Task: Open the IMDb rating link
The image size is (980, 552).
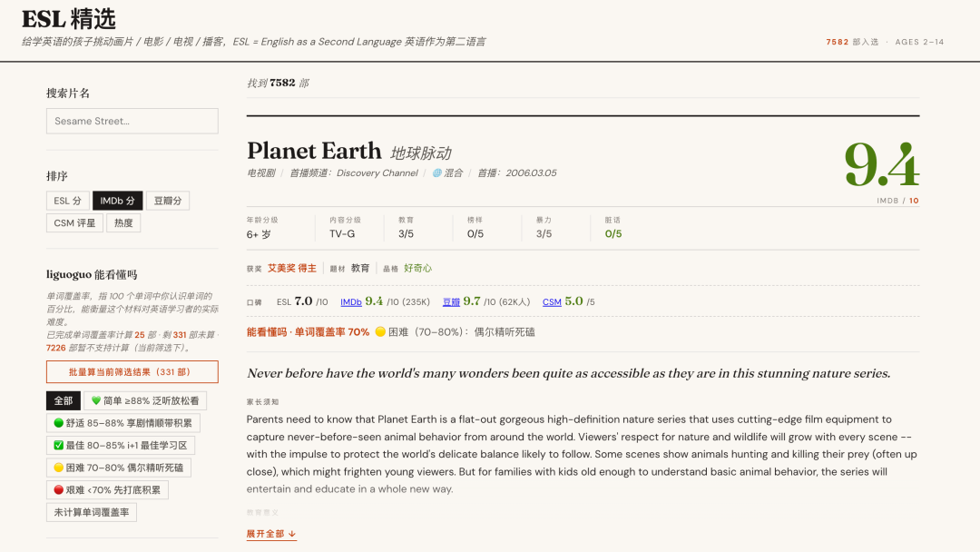Action: click(351, 302)
